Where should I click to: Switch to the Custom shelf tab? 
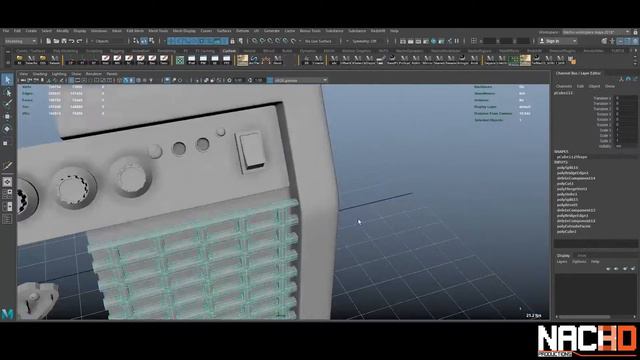(x=229, y=51)
